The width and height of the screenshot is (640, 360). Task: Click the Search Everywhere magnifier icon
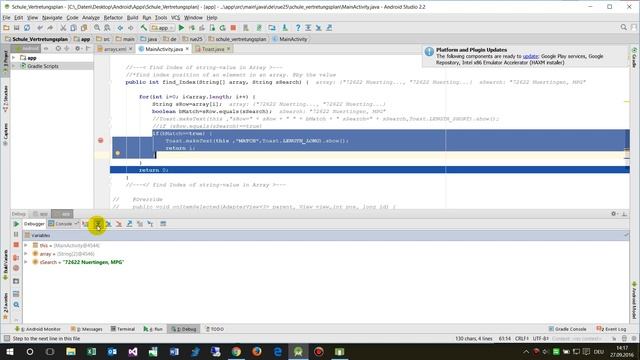[x=623, y=27]
